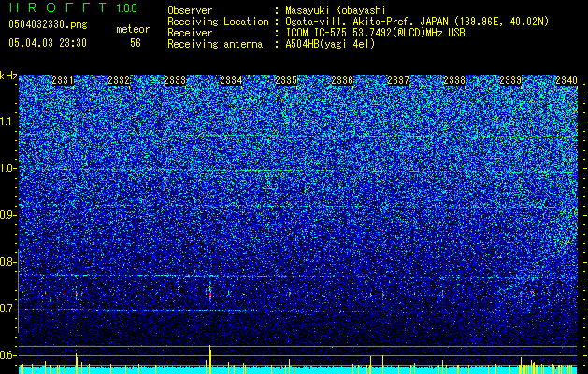This screenshot has height=374, width=588.
Task: Click the 2331 time marker
Action: click(63, 80)
